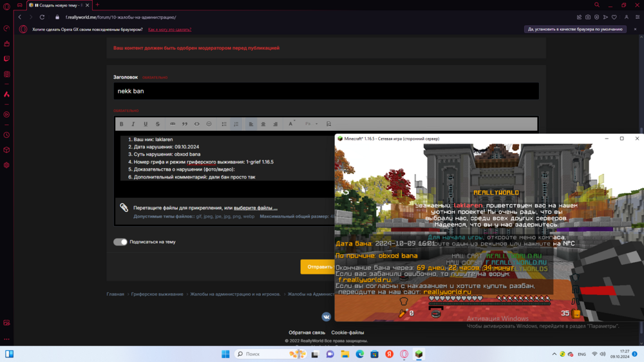The height and width of the screenshot is (362, 644).
Task: Align editor text to the left
Action: (251, 124)
